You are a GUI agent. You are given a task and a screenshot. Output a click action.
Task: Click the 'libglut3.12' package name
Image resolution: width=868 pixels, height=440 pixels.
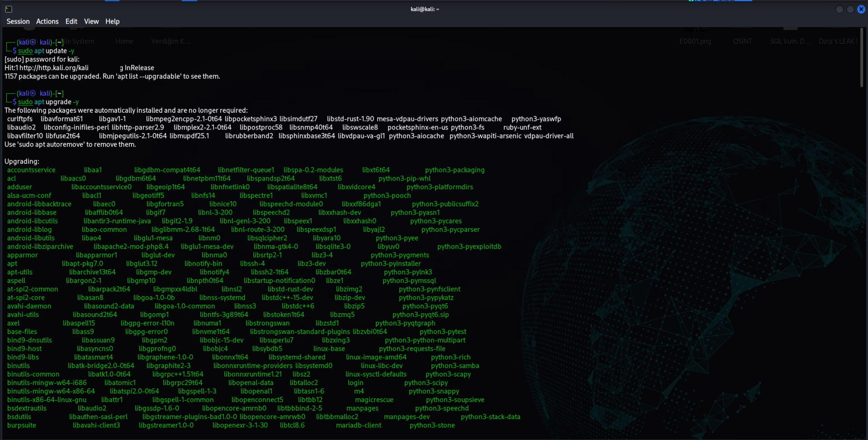click(x=142, y=263)
